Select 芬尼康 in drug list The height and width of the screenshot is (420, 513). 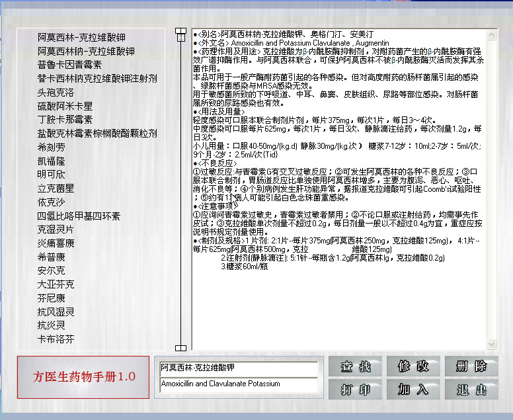pos(51,298)
